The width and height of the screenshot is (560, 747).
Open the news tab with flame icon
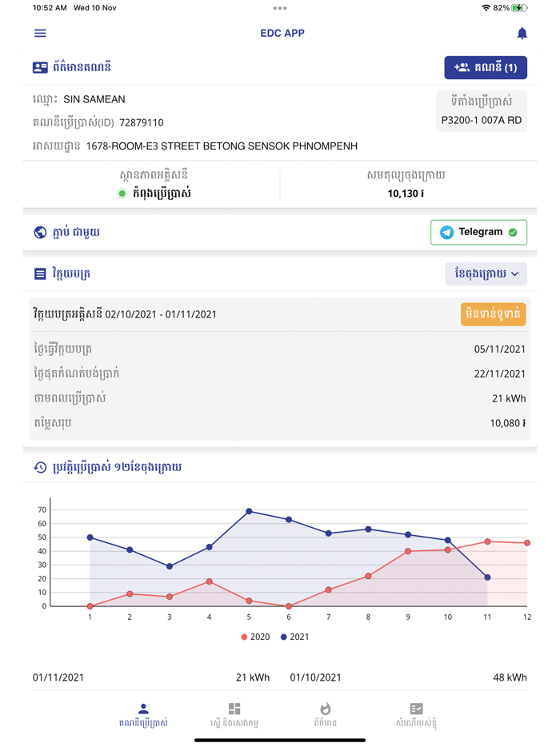(325, 713)
